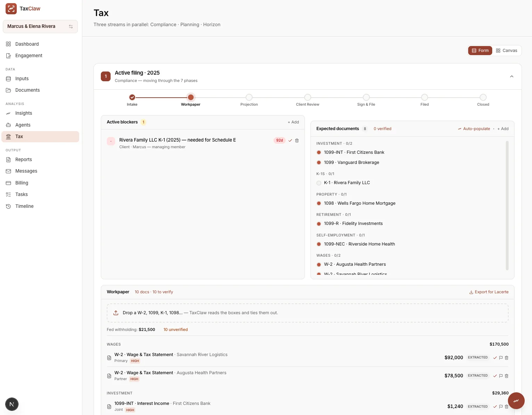
Task: Open the floating insights assistant button
Action: pyautogui.click(x=516, y=401)
